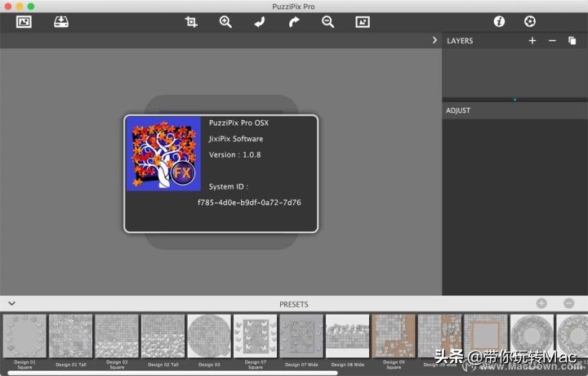Open the help lifebuoy icon

tap(530, 21)
